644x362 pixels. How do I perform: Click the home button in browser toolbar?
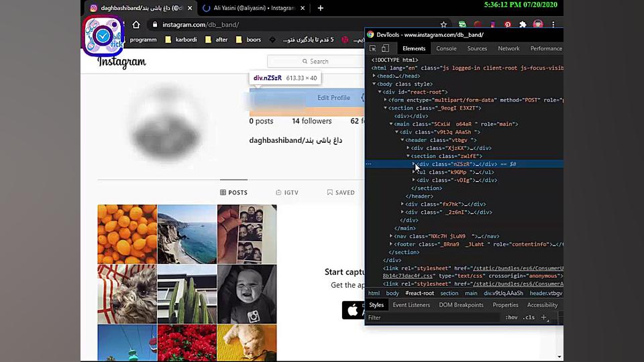click(136, 25)
